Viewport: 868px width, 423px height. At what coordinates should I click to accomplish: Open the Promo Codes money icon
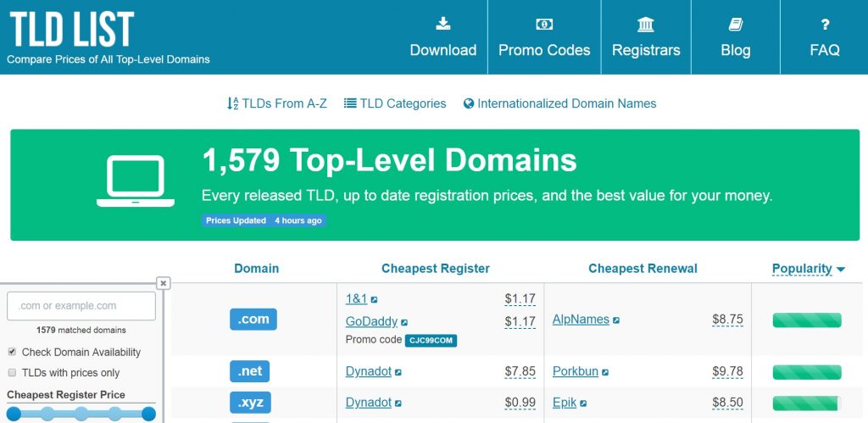click(x=544, y=24)
